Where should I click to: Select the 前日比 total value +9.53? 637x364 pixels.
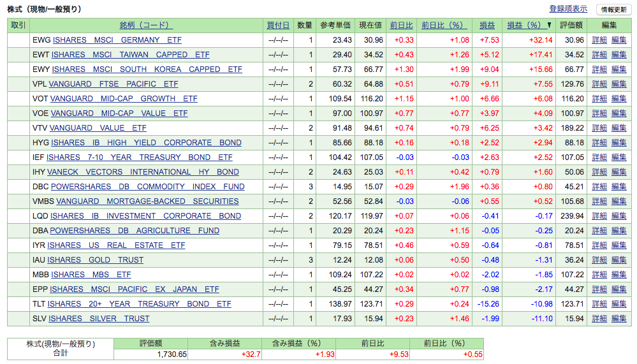coord(399,354)
